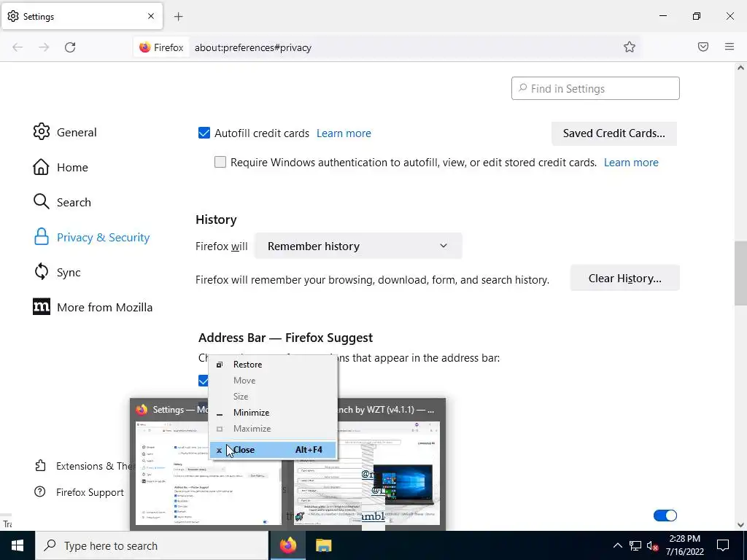Click the Clear History button
Screen dimensions: 747x560
[x=624, y=278]
